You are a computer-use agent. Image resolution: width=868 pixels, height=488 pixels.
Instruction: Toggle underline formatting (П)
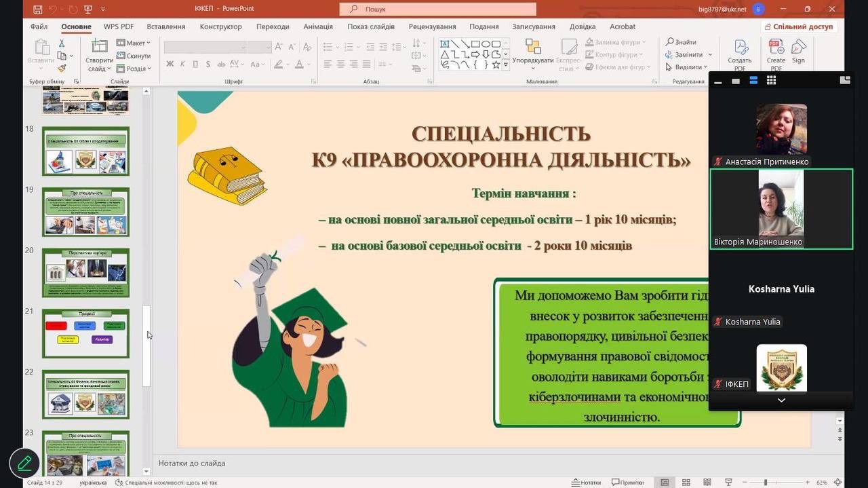(x=195, y=64)
